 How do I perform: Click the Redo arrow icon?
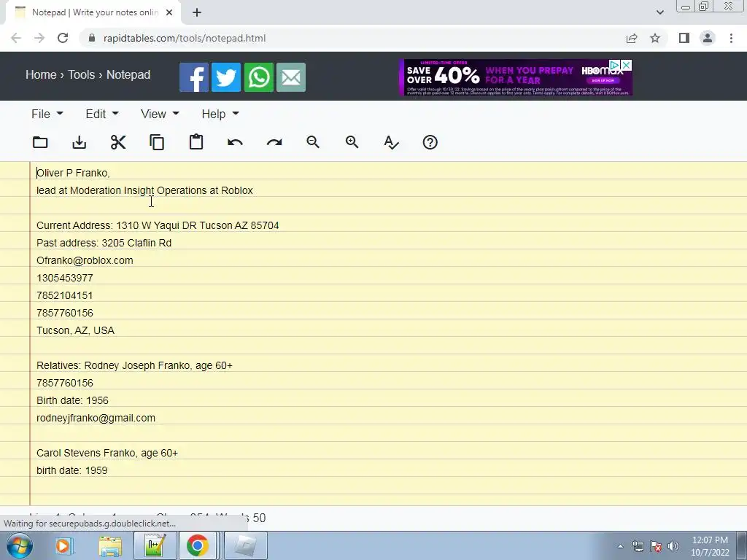tap(274, 142)
